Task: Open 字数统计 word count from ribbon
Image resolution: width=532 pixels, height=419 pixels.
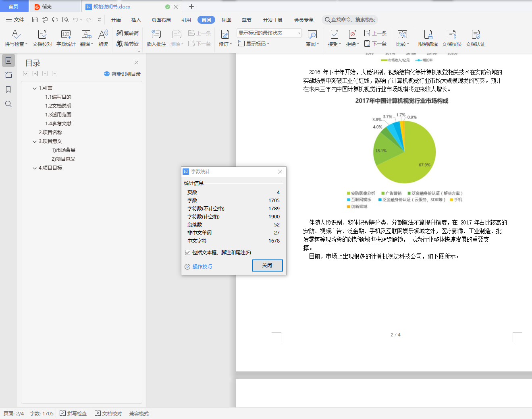Action: (x=66, y=38)
